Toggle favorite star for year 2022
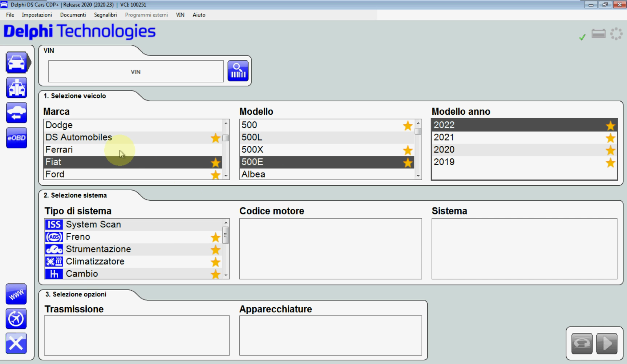 click(610, 125)
